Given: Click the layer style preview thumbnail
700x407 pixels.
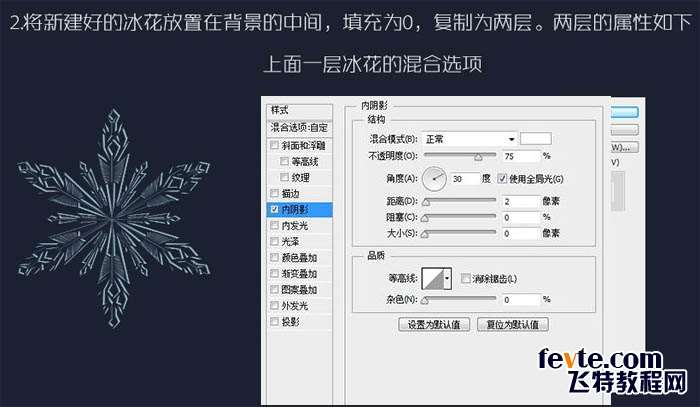Looking at the screenshot, I should [618, 191].
